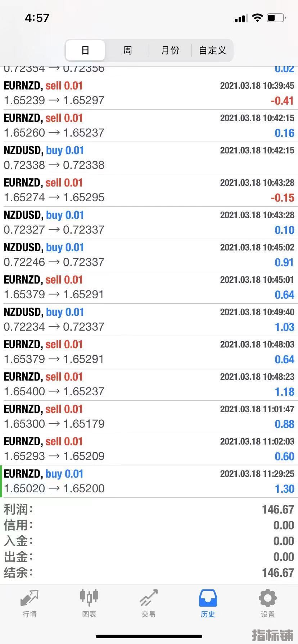Open the 交易 trade tab icon
This screenshot has height=644, width=298.
click(149, 598)
